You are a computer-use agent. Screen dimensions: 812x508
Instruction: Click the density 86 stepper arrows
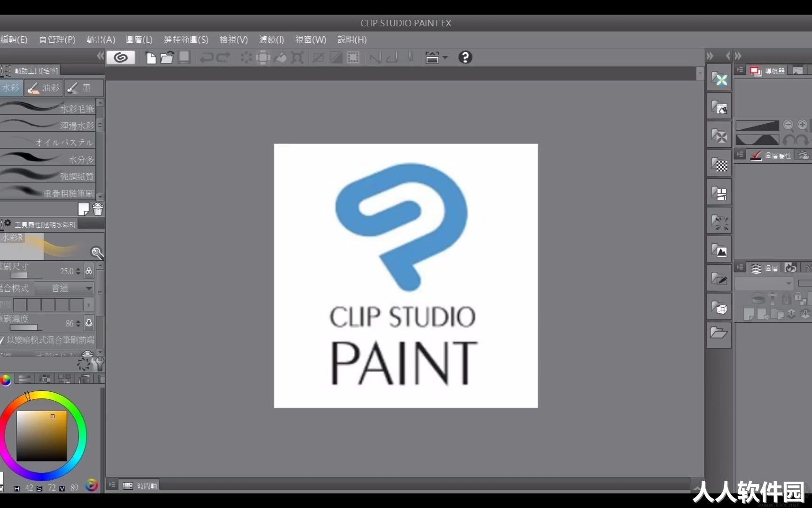(x=78, y=324)
